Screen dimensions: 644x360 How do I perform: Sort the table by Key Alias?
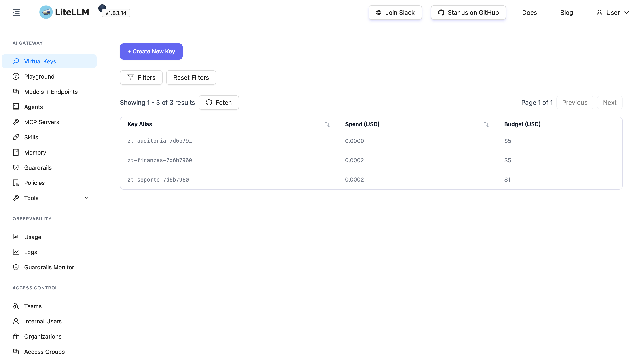click(x=328, y=124)
